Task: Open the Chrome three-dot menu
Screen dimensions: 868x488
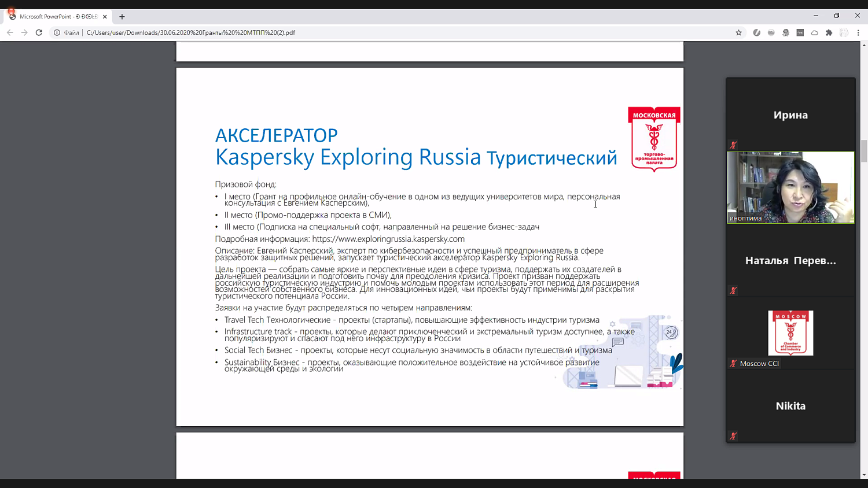Action: [858, 32]
